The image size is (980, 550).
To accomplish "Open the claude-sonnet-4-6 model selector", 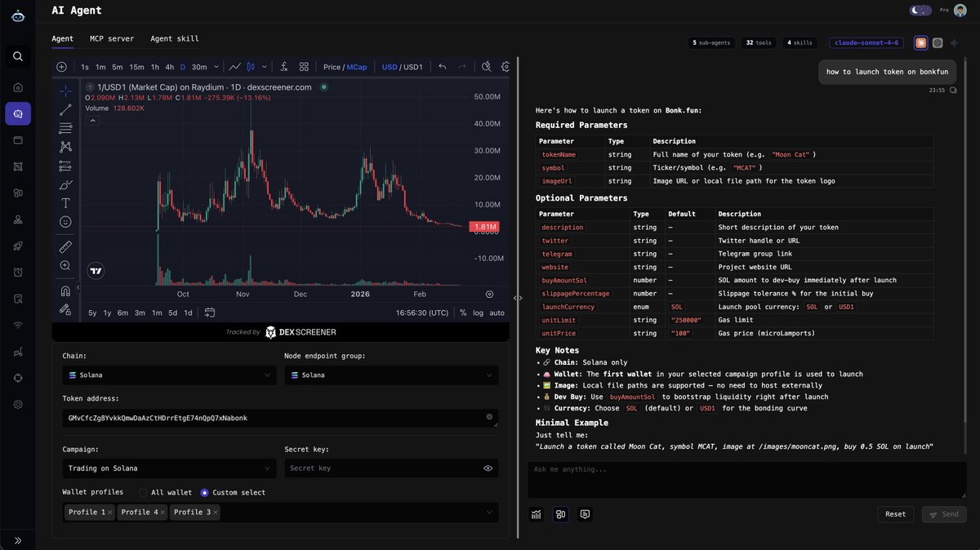I will click(x=866, y=42).
